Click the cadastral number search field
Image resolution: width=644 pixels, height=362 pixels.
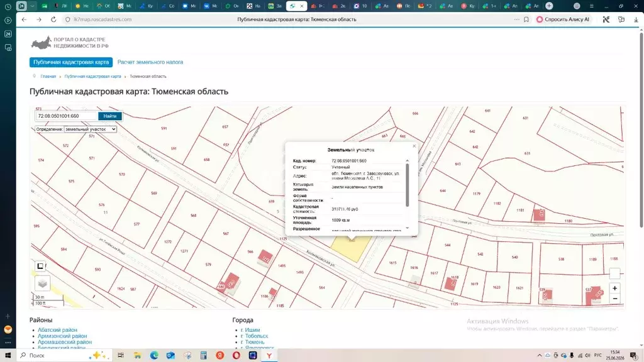(x=67, y=116)
